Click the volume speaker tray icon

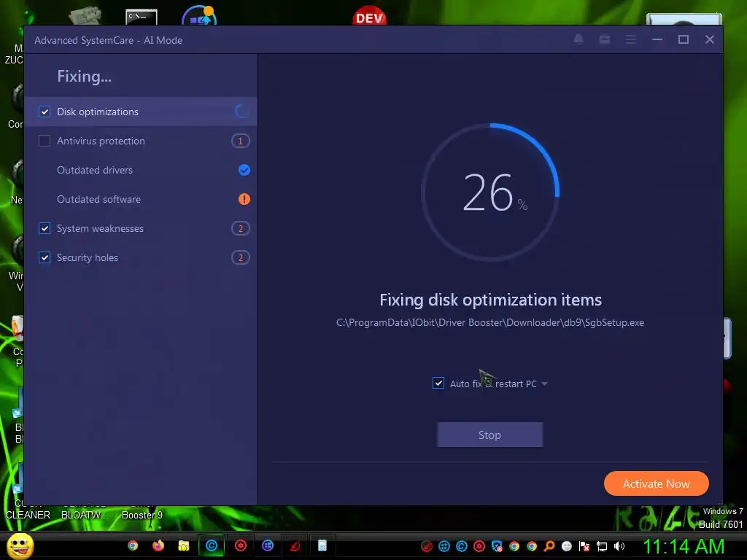pyautogui.click(x=619, y=546)
